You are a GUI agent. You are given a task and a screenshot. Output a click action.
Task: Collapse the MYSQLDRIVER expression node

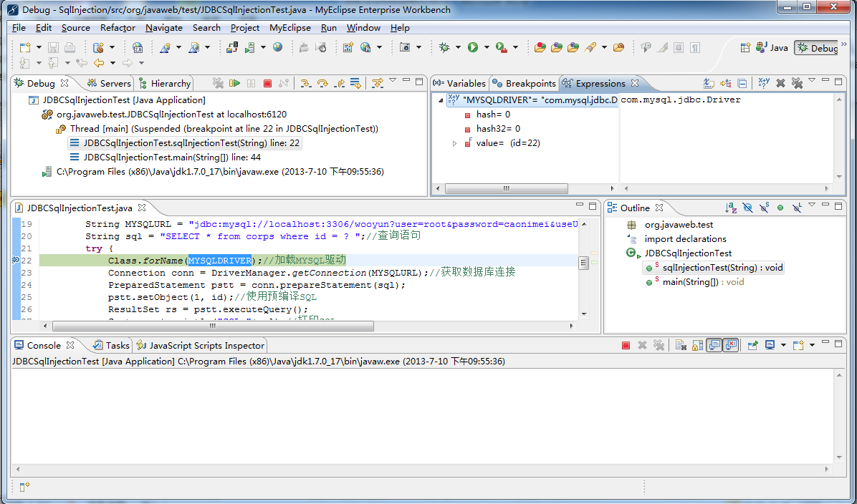(441, 100)
